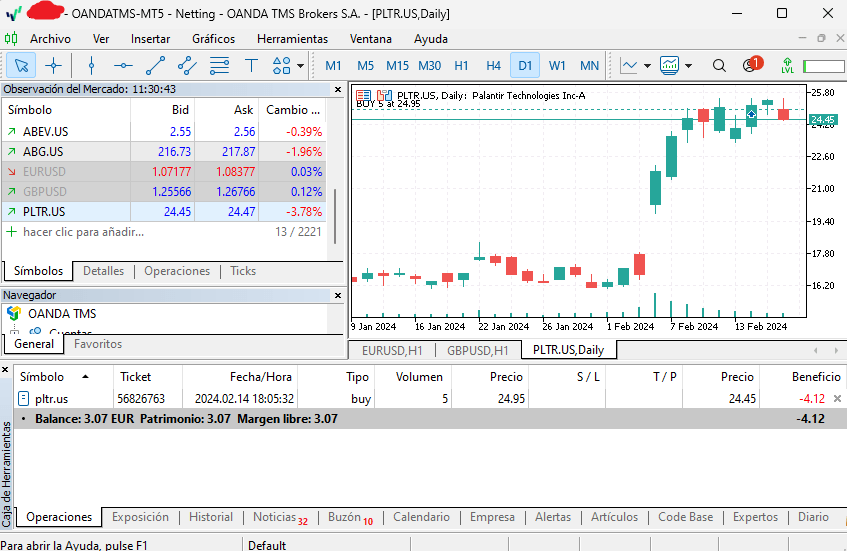
Task: Switch chart to M5 timeframe
Action: 365,66
